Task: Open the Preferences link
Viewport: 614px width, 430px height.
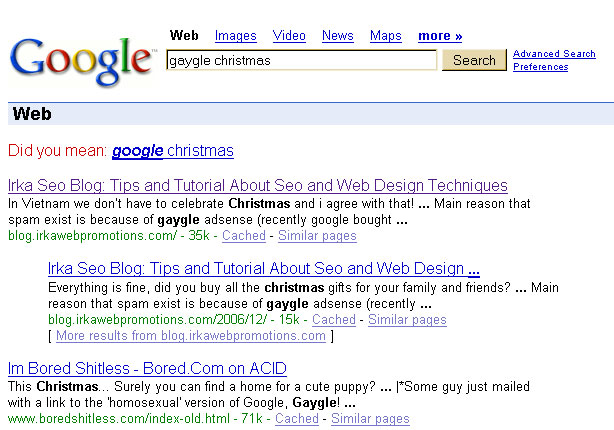Action: [x=541, y=67]
